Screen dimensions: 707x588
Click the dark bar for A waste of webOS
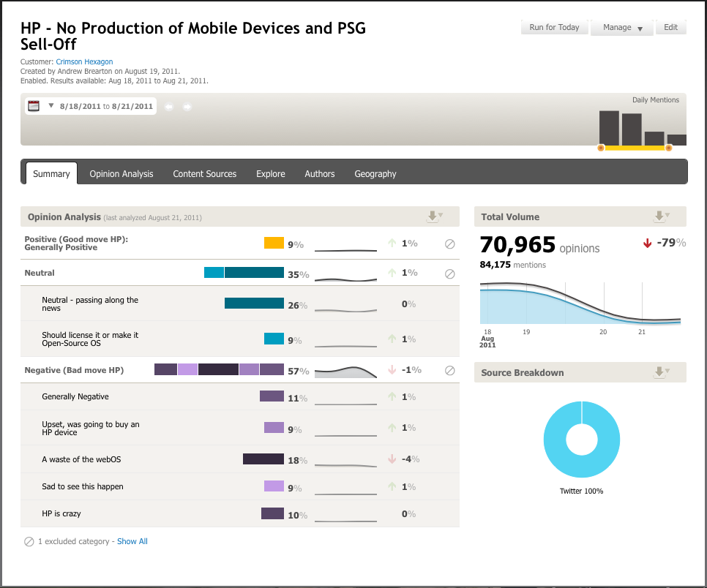(263, 459)
